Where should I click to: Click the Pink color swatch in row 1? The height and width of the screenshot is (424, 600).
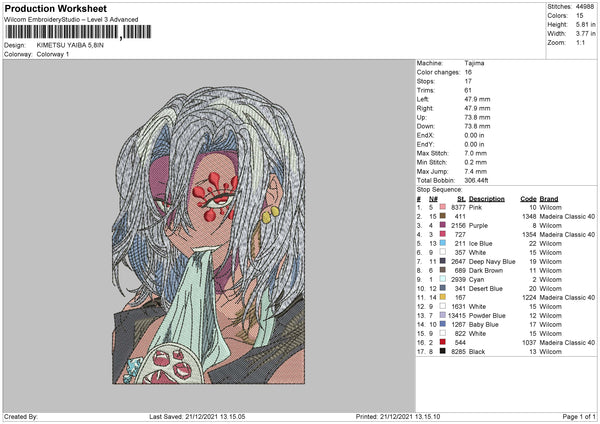443,207
